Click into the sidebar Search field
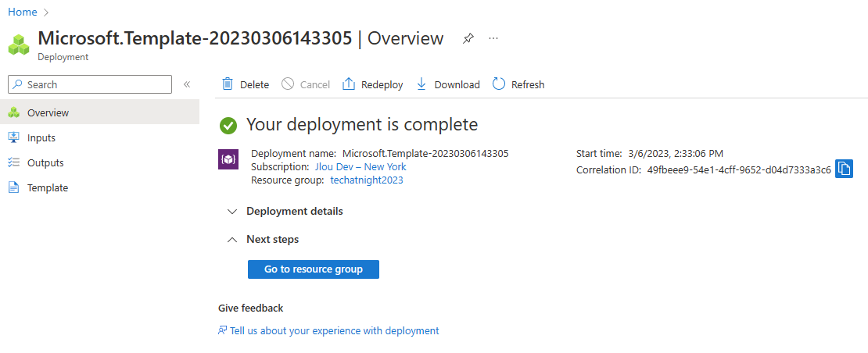868x353 pixels. point(90,84)
